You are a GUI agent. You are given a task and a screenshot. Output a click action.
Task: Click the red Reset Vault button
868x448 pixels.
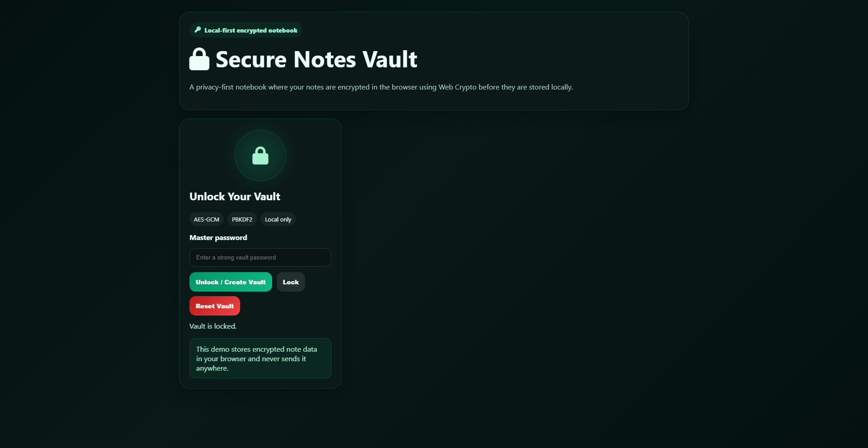[214, 306]
